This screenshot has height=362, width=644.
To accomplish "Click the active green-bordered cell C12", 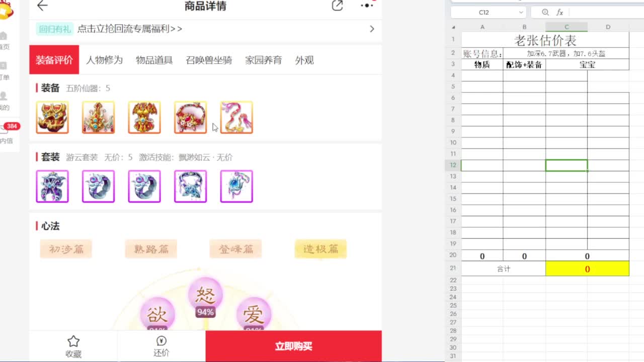I will 567,165.
